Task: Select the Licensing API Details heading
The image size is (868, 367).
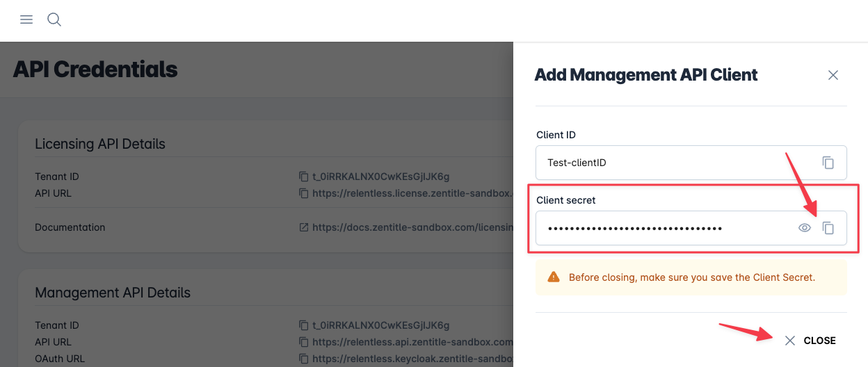Action: [x=100, y=144]
